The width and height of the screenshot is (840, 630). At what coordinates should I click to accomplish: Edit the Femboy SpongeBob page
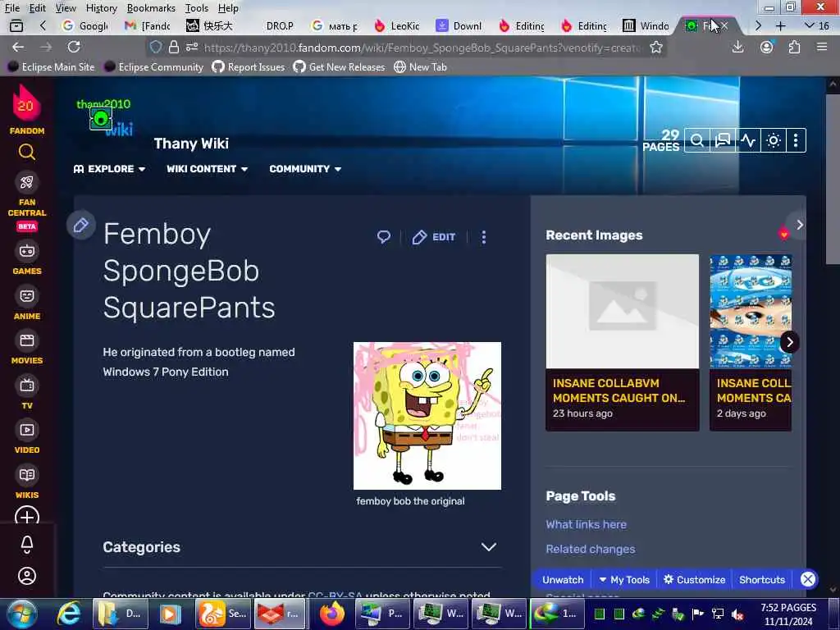coord(434,237)
